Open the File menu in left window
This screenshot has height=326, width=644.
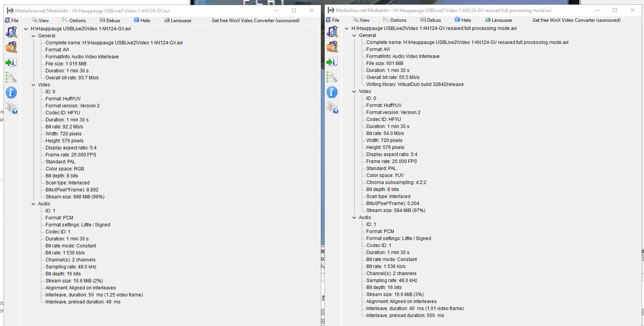[x=12, y=20]
